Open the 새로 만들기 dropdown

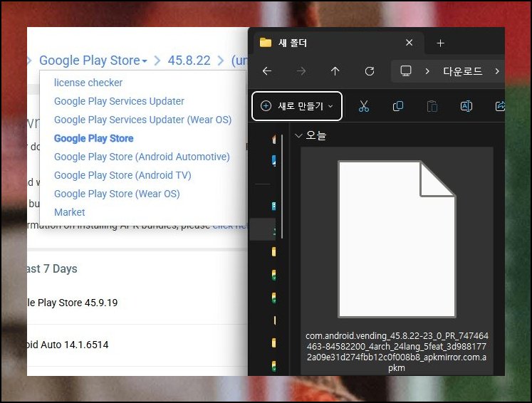pos(297,106)
